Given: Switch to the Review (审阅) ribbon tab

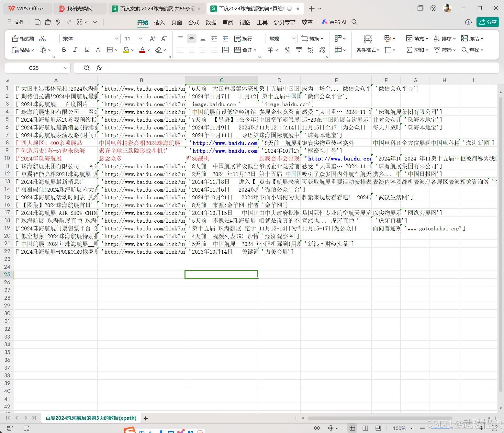Looking at the screenshot, I should click(228, 22).
